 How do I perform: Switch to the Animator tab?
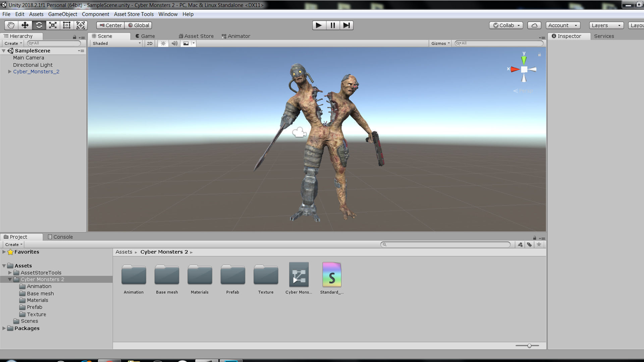(236, 36)
